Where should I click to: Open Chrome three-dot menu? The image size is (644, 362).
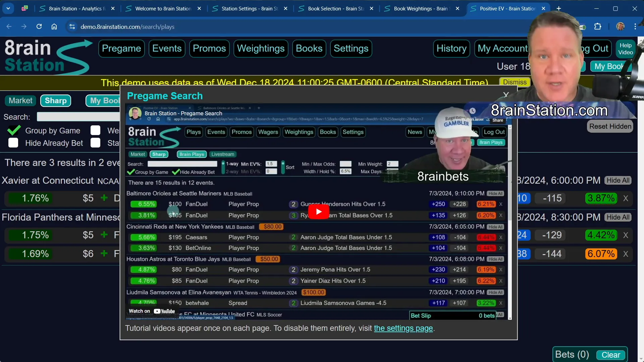pyautogui.click(x=635, y=26)
